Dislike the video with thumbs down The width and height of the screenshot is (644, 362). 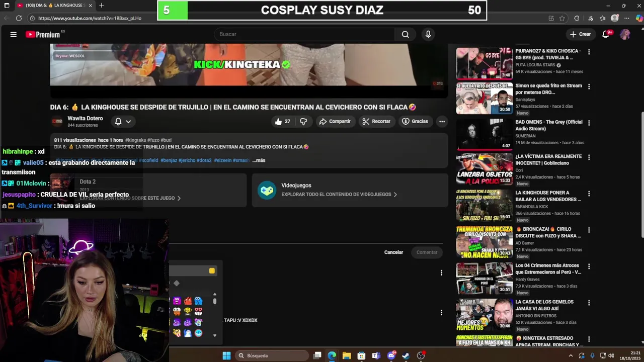(303, 121)
